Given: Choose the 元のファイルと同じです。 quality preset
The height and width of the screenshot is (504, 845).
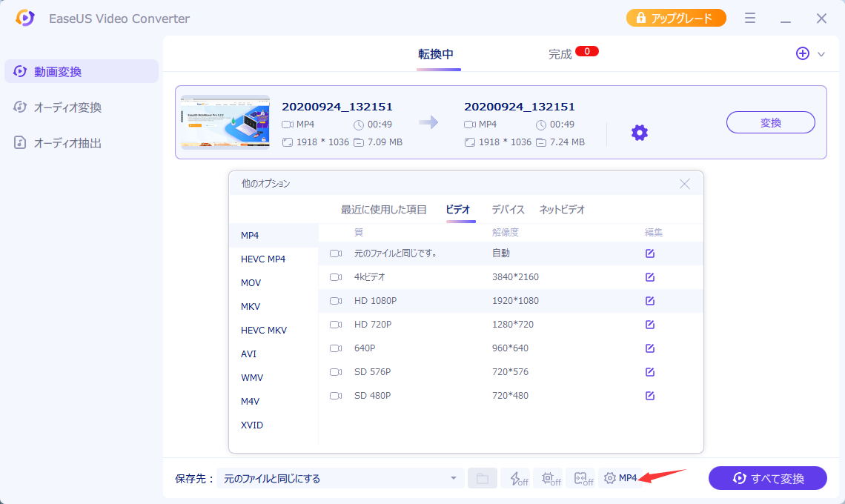Looking at the screenshot, I should coord(511,253).
